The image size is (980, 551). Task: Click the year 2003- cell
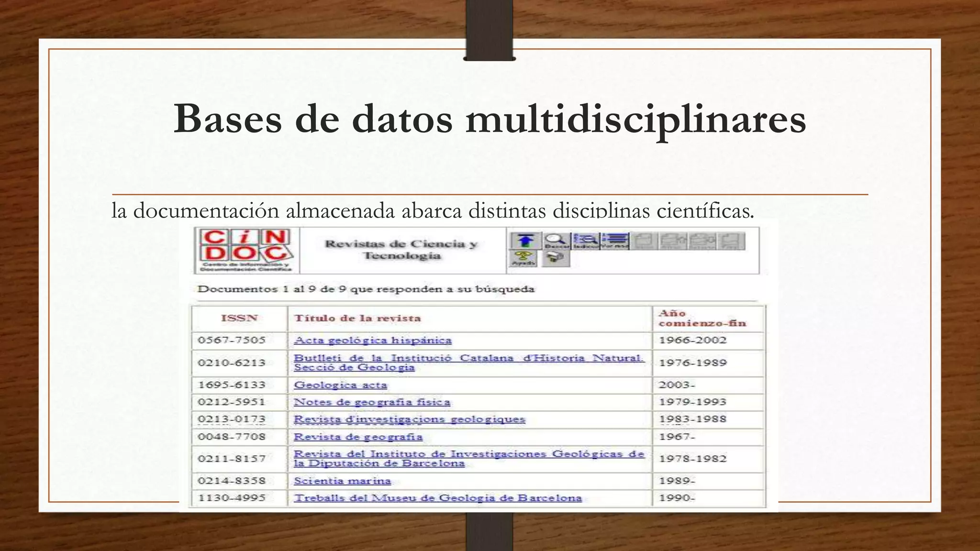click(x=709, y=385)
